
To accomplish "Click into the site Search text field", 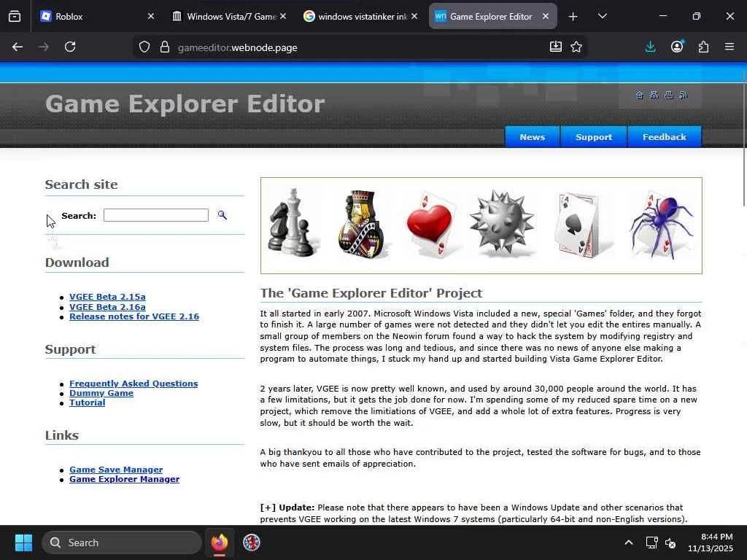I will [156, 215].
